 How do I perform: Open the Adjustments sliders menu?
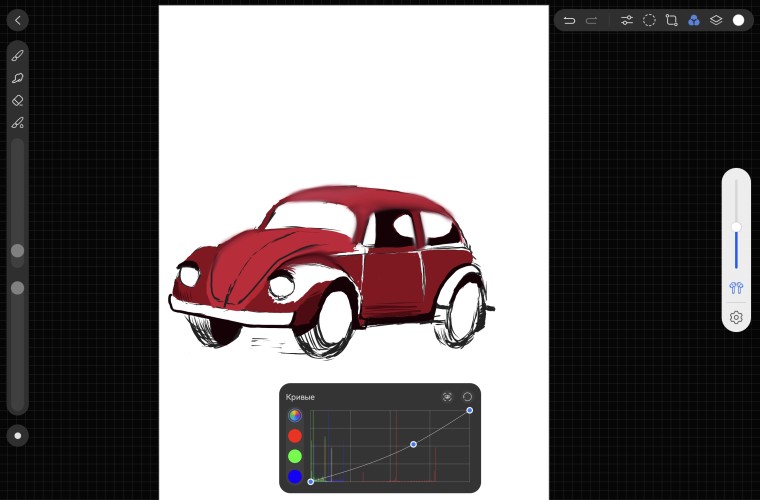pos(627,20)
